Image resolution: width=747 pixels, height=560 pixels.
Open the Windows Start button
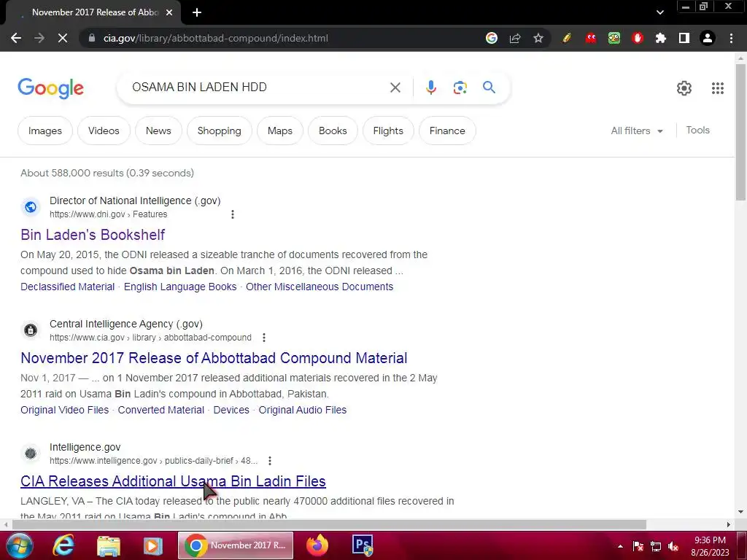click(x=20, y=545)
